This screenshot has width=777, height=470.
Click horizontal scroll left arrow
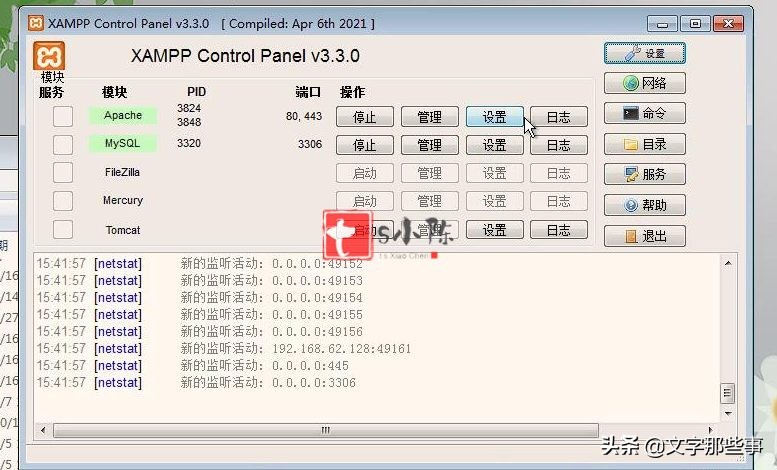[43, 430]
